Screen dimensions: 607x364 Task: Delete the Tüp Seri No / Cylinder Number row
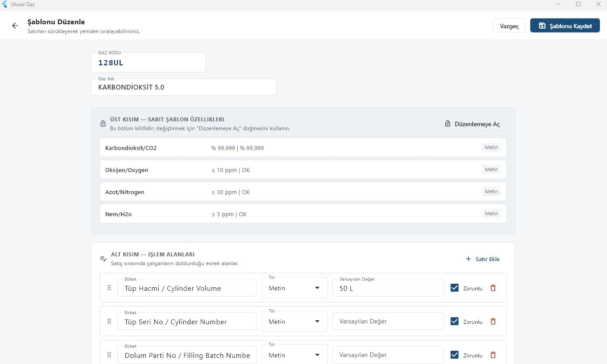click(493, 322)
